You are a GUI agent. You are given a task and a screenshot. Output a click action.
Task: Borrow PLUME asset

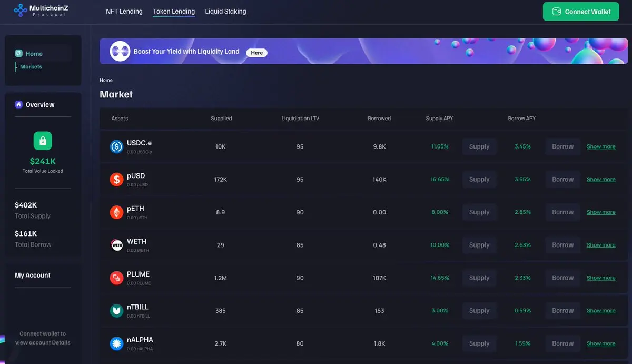(x=563, y=278)
